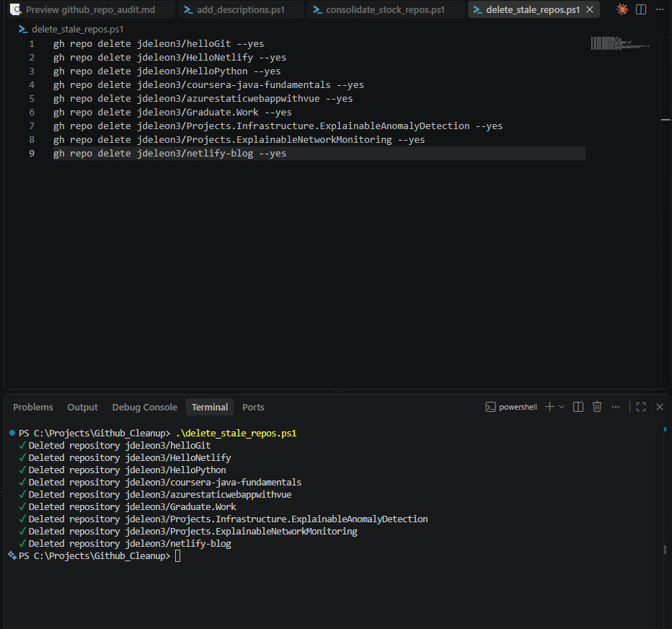Screen dimensions: 672x629
Task: Click the coursera-java-fundamentals command line
Action: pos(208,85)
